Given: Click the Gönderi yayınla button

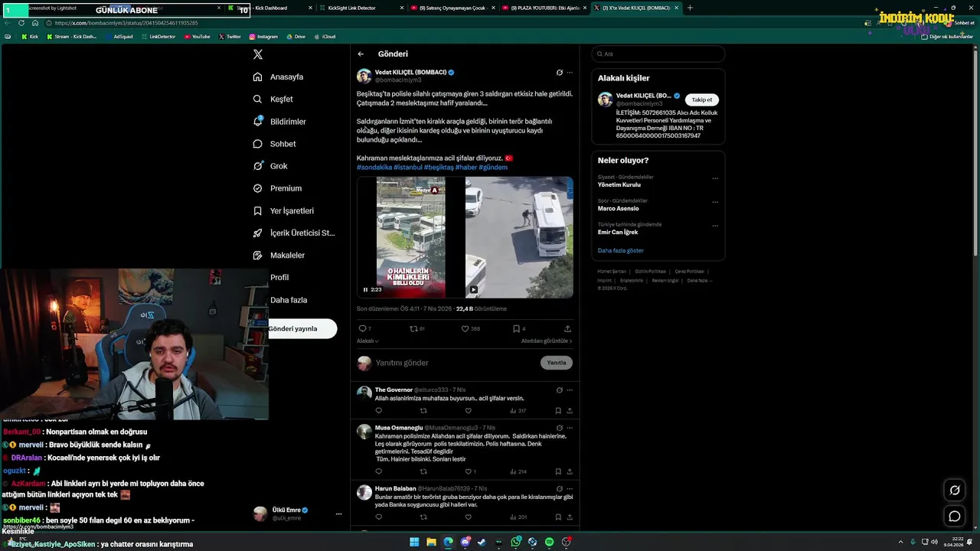Looking at the screenshot, I should [302, 328].
